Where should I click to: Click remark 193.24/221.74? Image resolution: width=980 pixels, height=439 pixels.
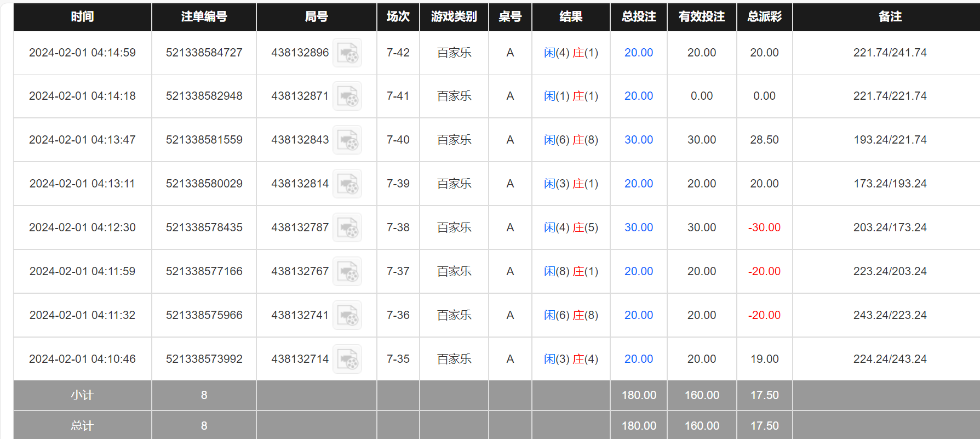[x=890, y=140]
